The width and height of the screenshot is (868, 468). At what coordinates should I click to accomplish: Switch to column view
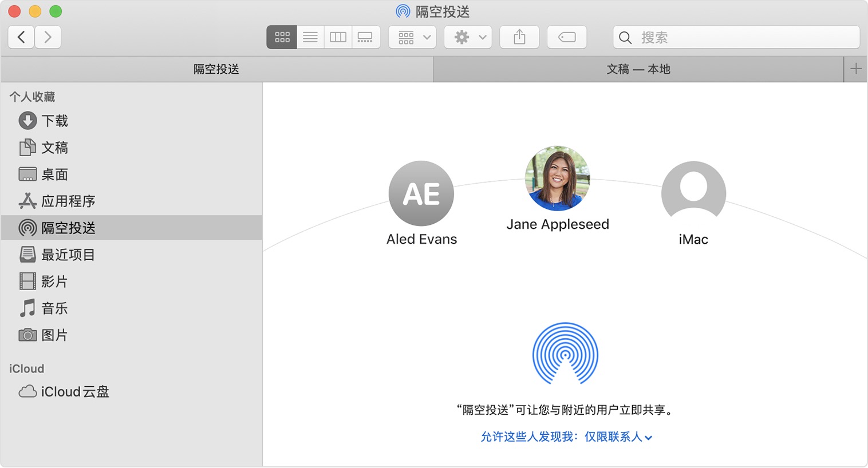click(x=338, y=37)
